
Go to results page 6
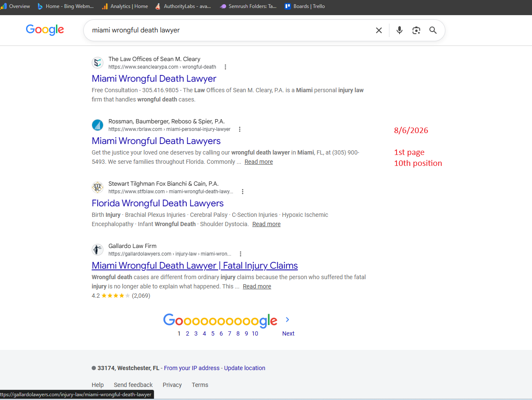(x=221, y=333)
